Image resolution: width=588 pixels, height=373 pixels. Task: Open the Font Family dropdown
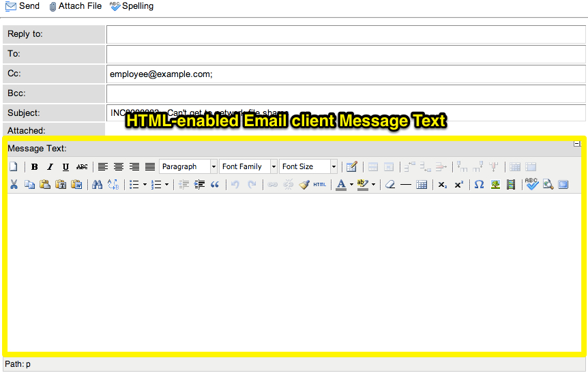pos(248,167)
